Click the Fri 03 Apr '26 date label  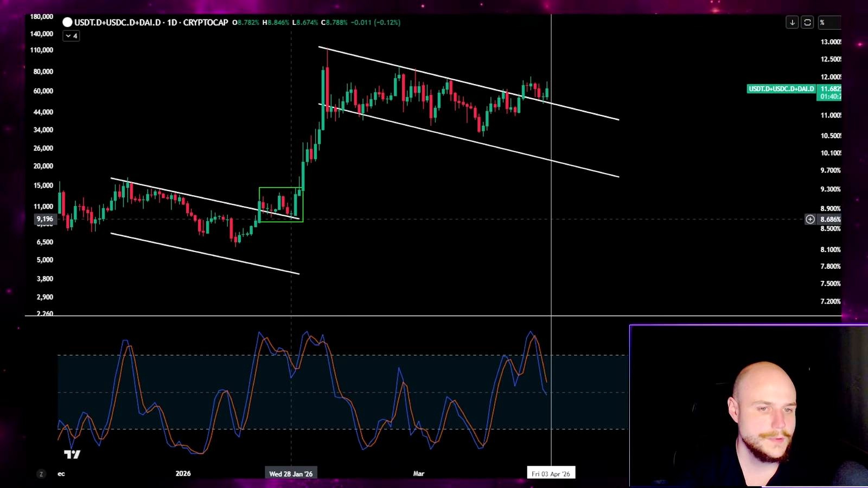pos(551,473)
